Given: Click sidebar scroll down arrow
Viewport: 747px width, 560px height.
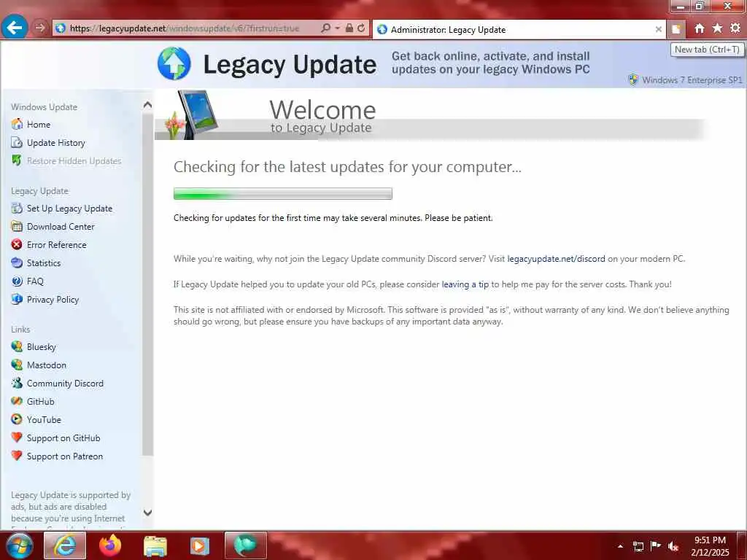Looking at the screenshot, I should (147, 513).
